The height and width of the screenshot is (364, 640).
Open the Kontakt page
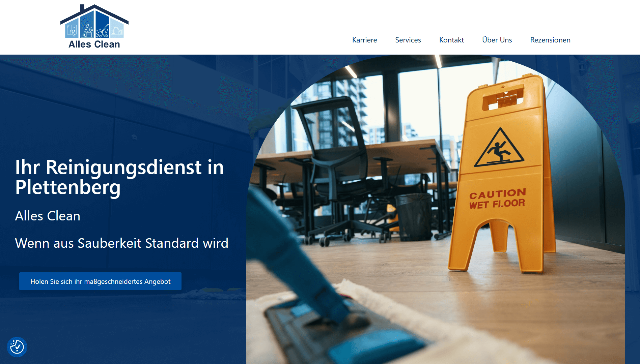tap(451, 40)
